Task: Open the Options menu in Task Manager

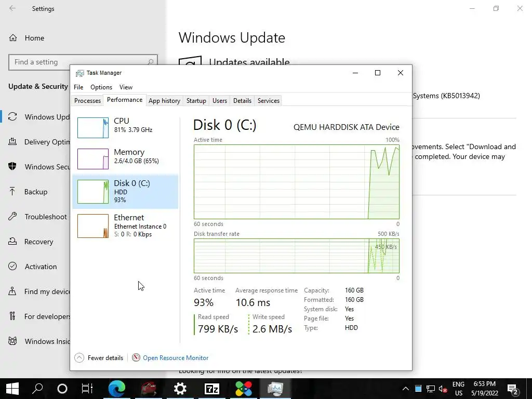Action: pyautogui.click(x=101, y=87)
